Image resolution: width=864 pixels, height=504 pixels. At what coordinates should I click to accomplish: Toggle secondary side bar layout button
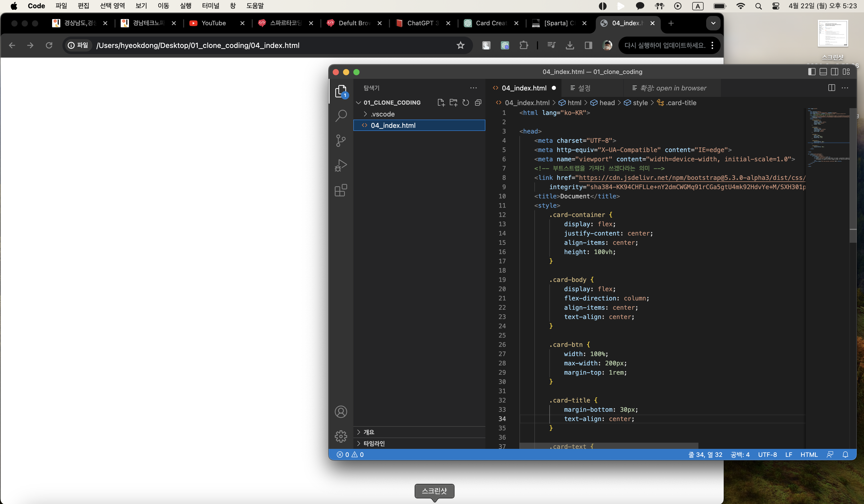pos(835,72)
